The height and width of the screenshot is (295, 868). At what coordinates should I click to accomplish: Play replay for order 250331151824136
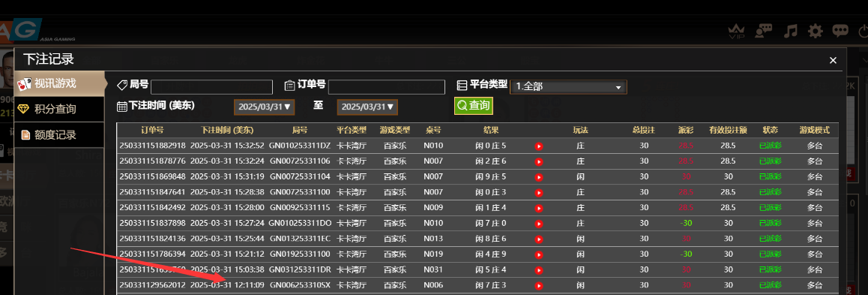pyautogui.click(x=539, y=239)
